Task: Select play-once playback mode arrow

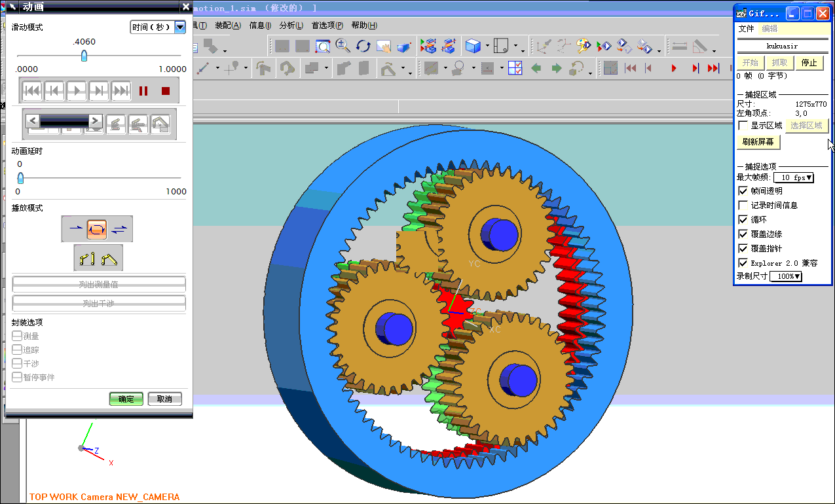Action: click(76, 228)
